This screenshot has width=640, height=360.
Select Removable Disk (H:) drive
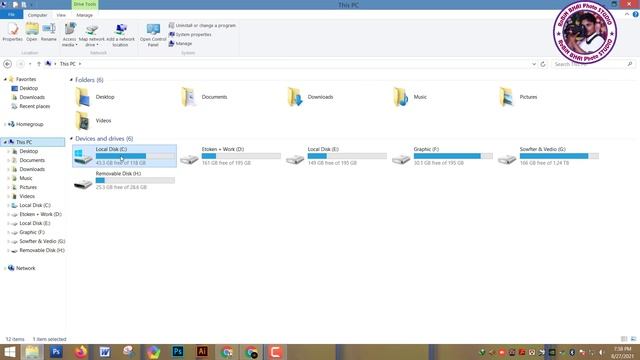pos(124,180)
